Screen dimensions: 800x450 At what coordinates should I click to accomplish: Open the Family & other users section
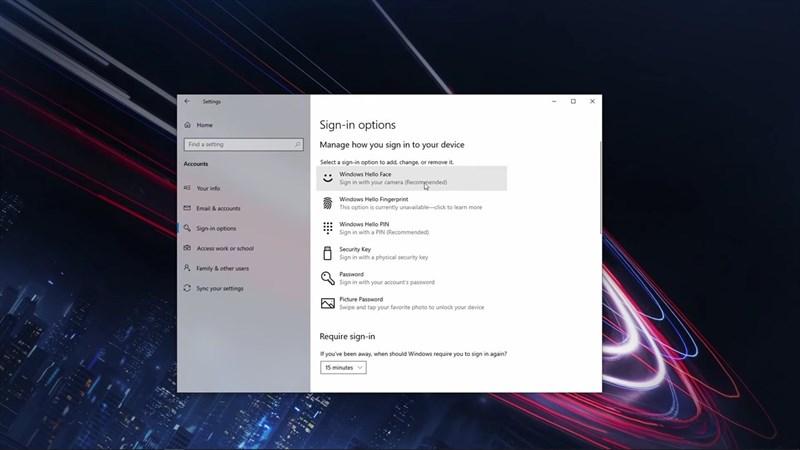pos(244,268)
